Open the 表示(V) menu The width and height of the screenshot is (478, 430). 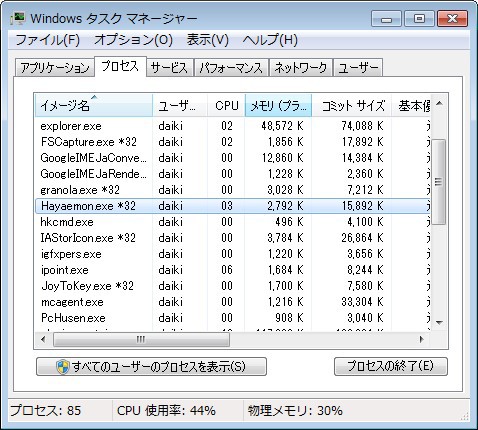[x=208, y=40]
